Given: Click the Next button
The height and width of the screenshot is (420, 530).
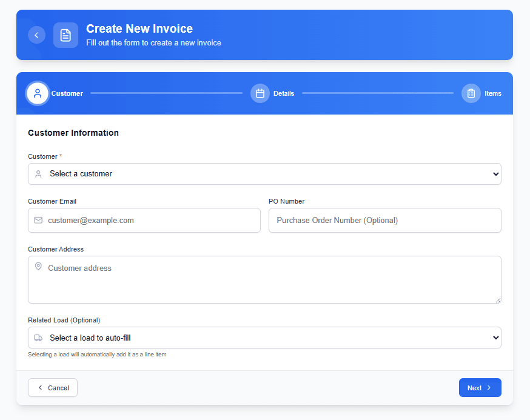Looking at the screenshot, I should [480, 387].
